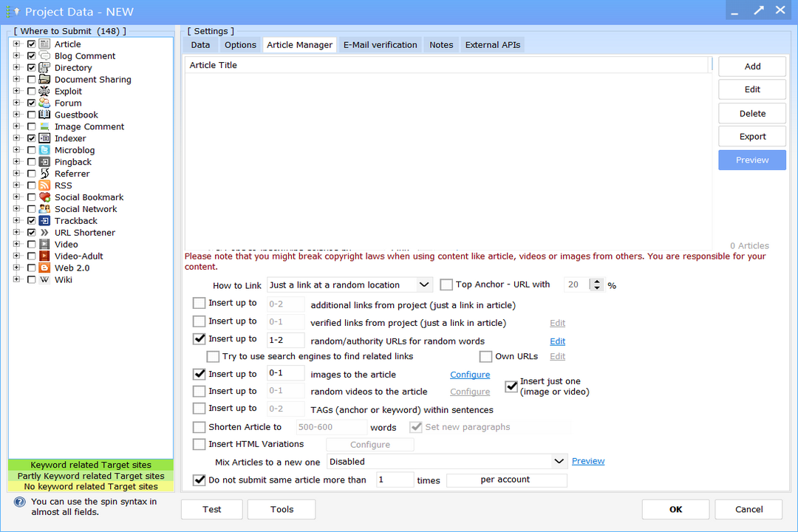
Task: Click the Wiki platform icon
Action: click(44, 279)
